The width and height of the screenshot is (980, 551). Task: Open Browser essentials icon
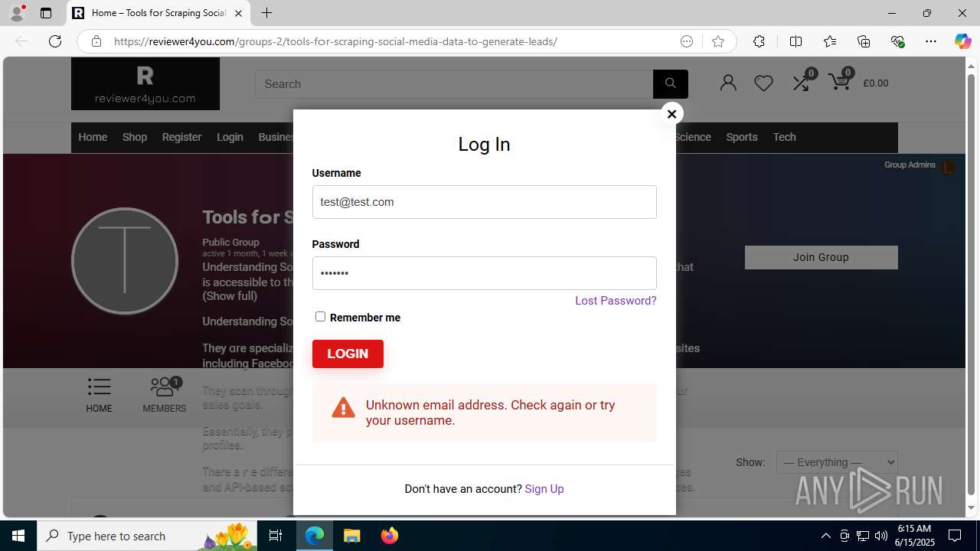pyautogui.click(x=897, y=41)
